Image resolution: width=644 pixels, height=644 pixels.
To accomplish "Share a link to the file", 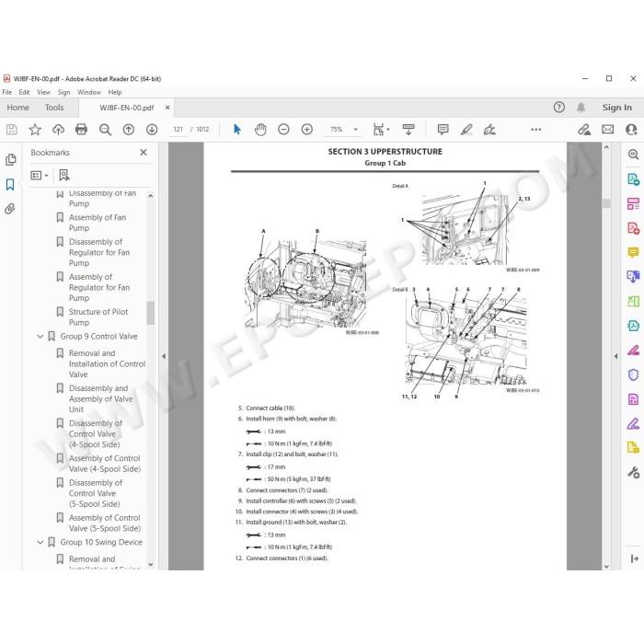I will 583,130.
